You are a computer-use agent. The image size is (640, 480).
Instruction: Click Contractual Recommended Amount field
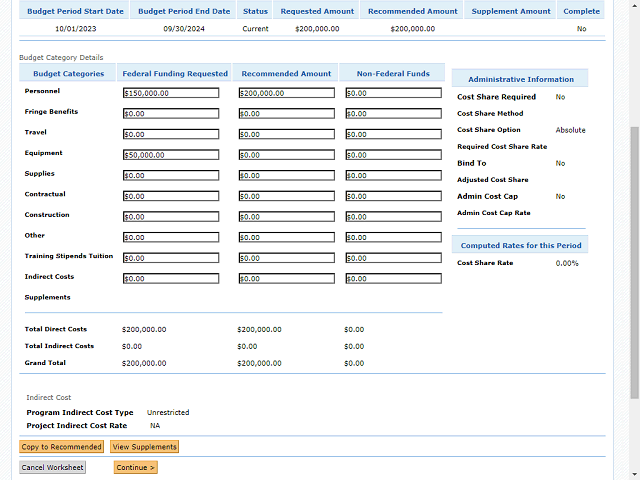(x=287, y=196)
